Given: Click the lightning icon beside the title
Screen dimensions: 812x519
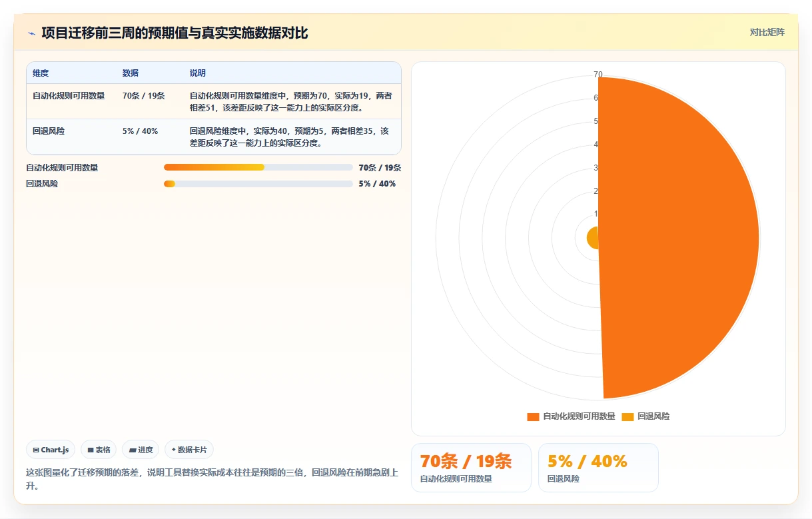Looking at the screenshot, I should (32, 33).
